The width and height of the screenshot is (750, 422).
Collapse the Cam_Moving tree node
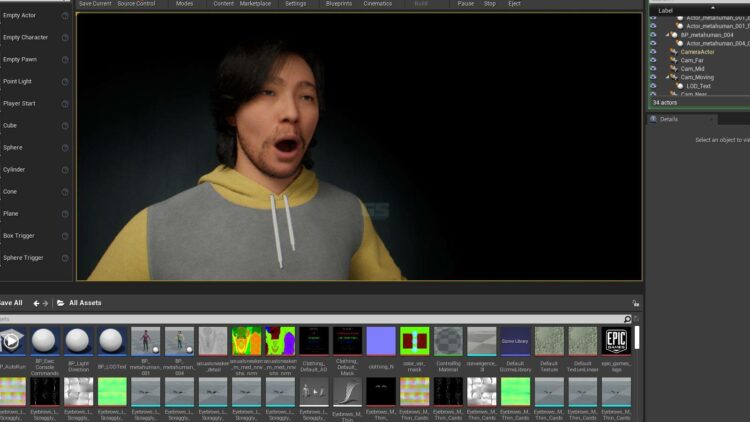click(667, 77)
